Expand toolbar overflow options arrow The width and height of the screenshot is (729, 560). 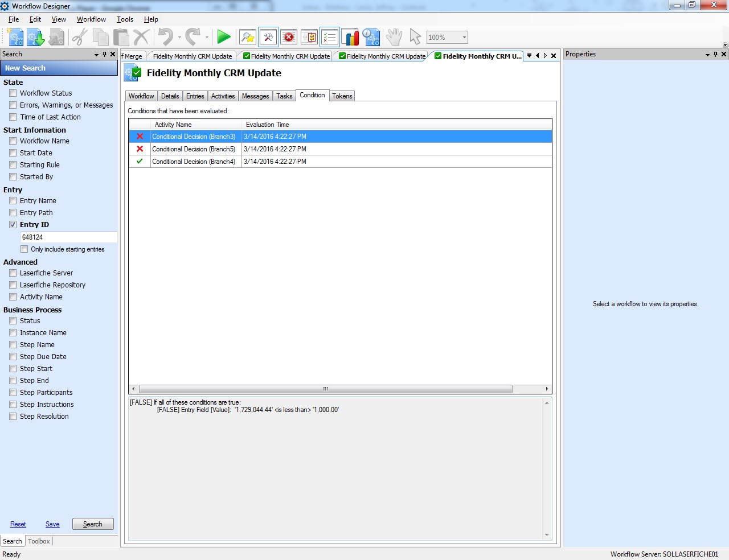[725, 44]
